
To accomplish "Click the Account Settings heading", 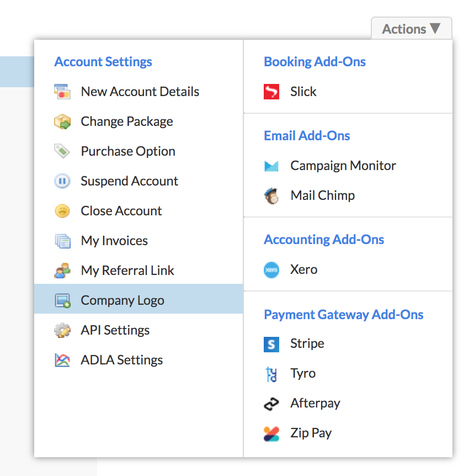I will coord(103,62).
